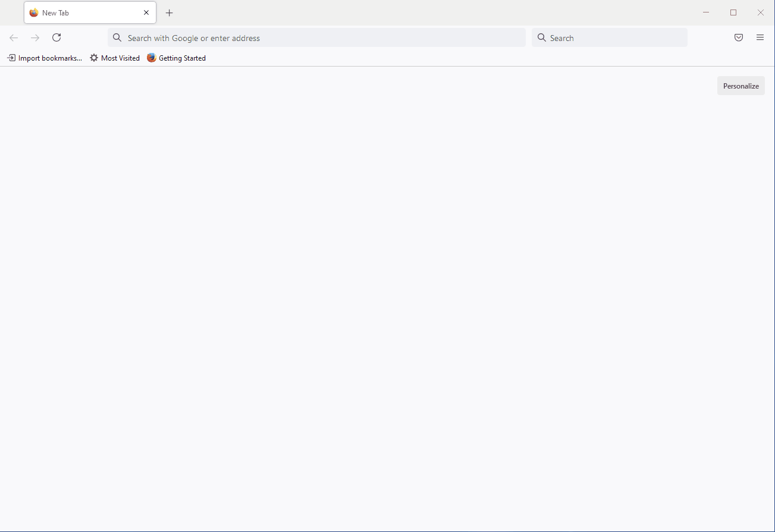Open the Most Visited bookmarks folder
775x532 pixels.
pyautogui.click(x=115, y=58)
